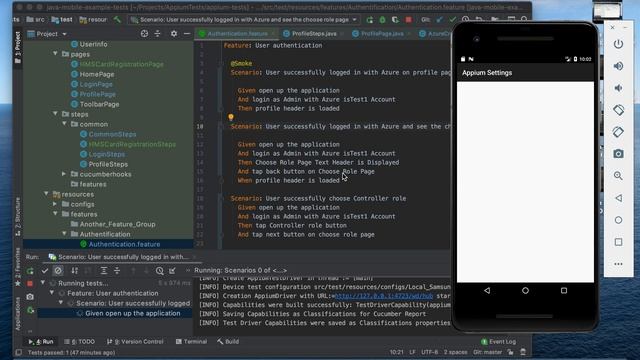Click emulator sidebar Home circle button
The width and height of the screenshot is (640, 360).
pyautogui.click(x=618, y=220)
